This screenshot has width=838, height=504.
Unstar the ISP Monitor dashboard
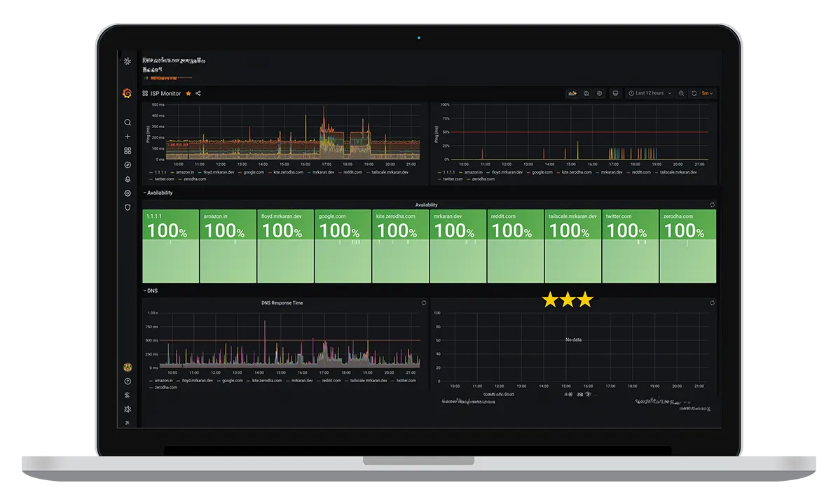pos(188,93)
